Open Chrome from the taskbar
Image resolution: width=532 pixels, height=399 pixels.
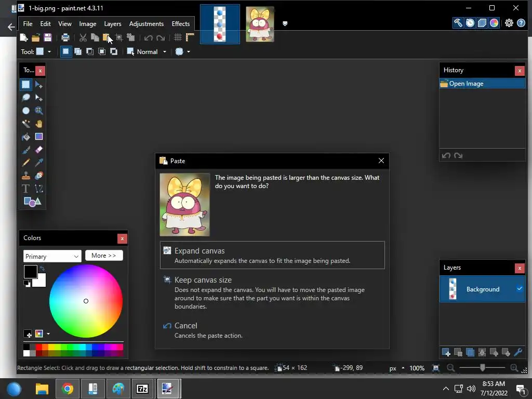68,389
